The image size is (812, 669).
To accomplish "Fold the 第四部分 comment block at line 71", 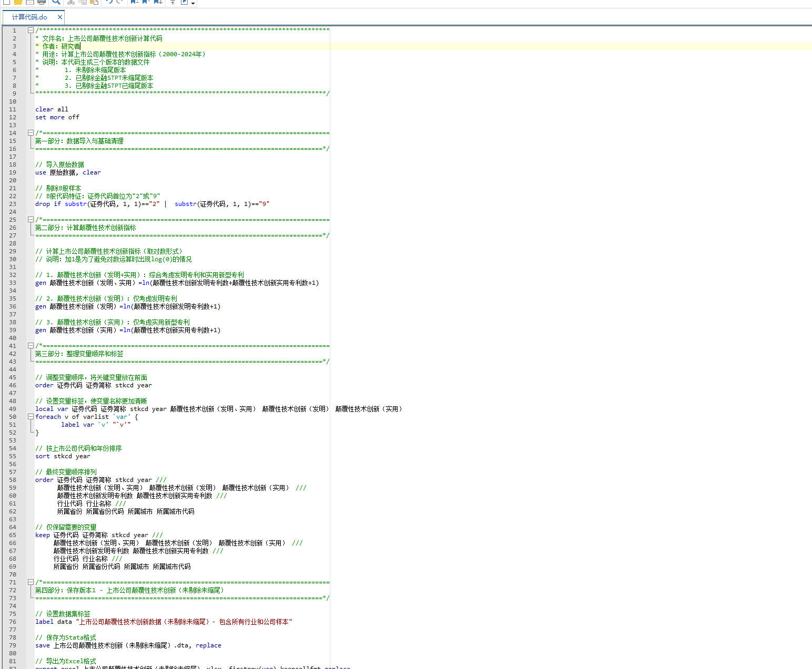I will (31, 582).
